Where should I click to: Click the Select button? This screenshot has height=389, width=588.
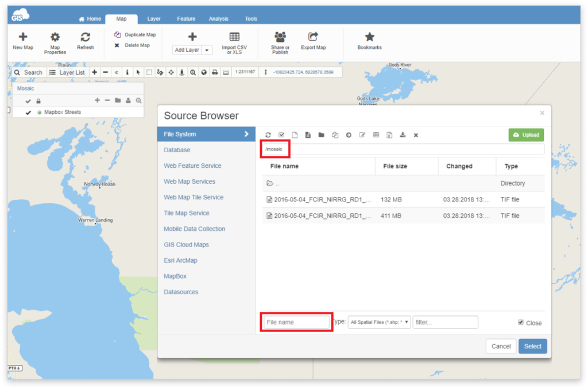[532, 346]
